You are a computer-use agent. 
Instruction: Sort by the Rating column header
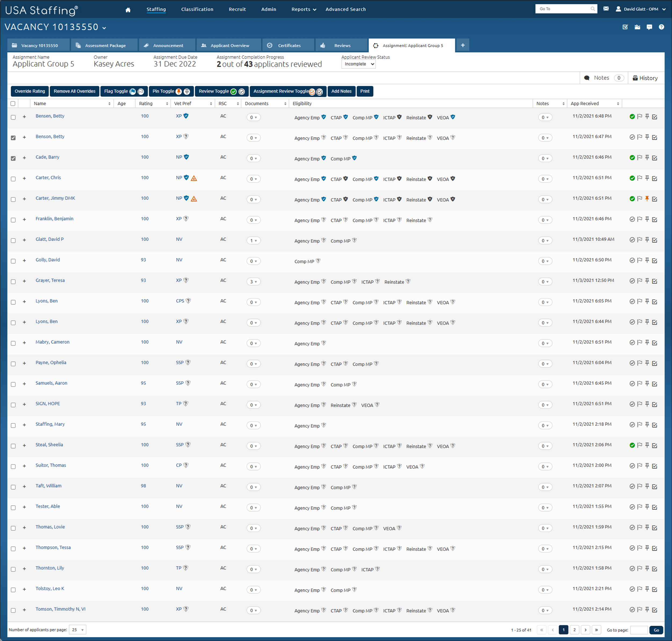click(x=153, y=103)
